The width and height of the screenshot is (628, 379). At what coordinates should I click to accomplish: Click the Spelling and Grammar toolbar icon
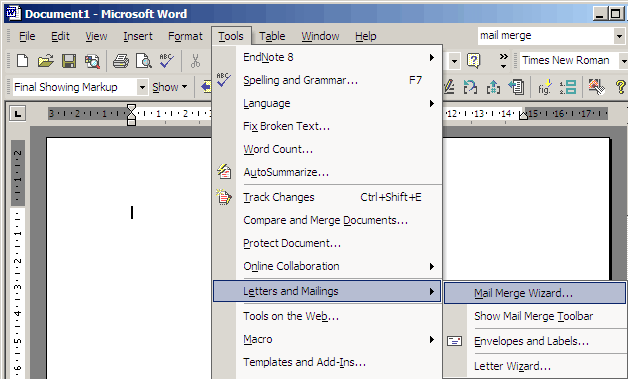click(x=166, y=61)
